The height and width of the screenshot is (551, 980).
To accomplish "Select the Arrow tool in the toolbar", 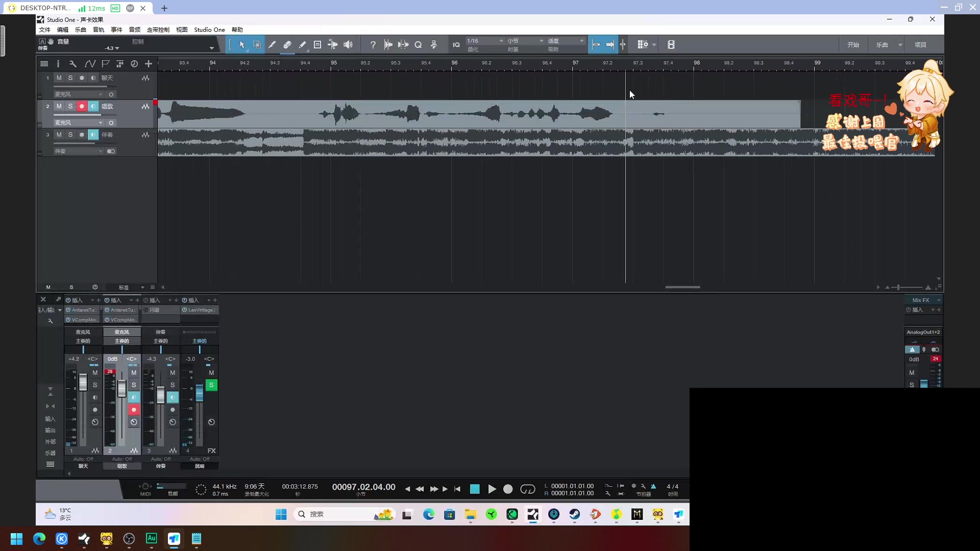I will pyautogui.click(x=242, y=45).
